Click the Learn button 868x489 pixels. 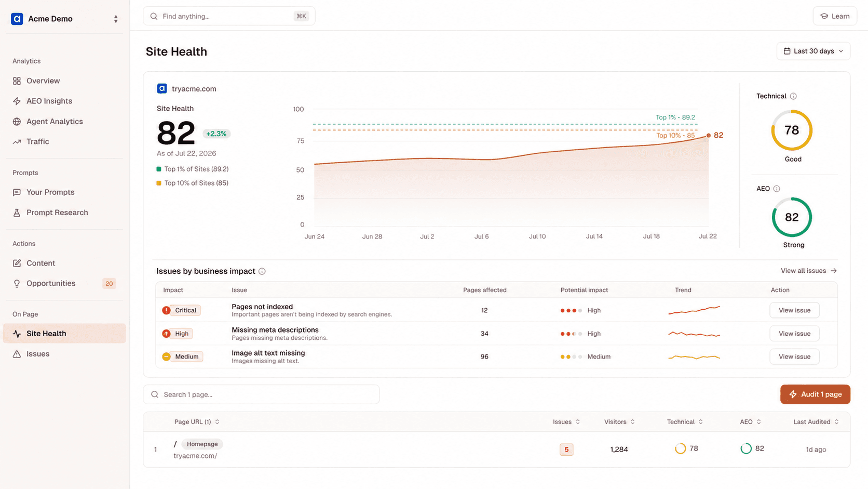[x=835, y=16]
